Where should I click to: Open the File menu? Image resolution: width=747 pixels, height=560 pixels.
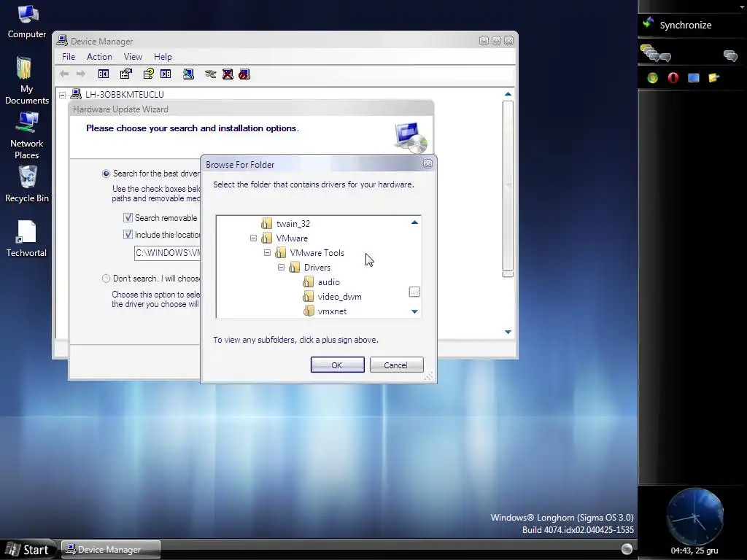tap(69, 57)
